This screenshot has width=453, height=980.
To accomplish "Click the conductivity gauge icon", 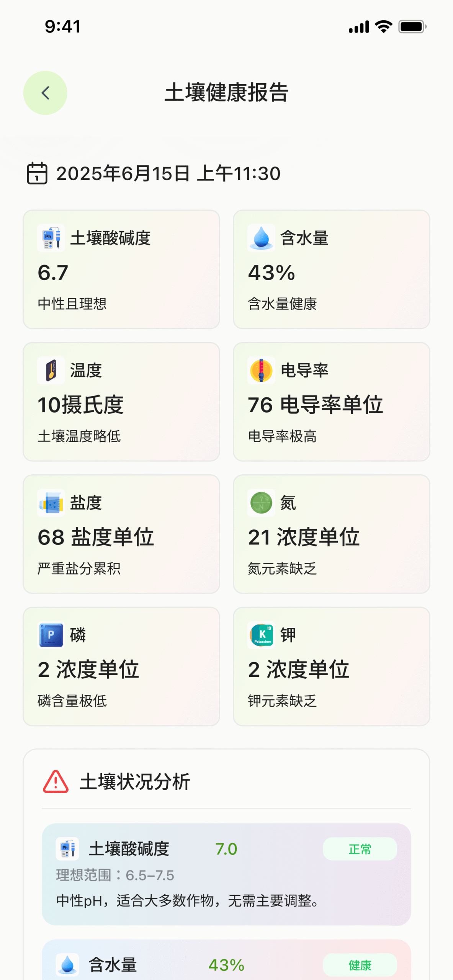I will coord(261,370).
